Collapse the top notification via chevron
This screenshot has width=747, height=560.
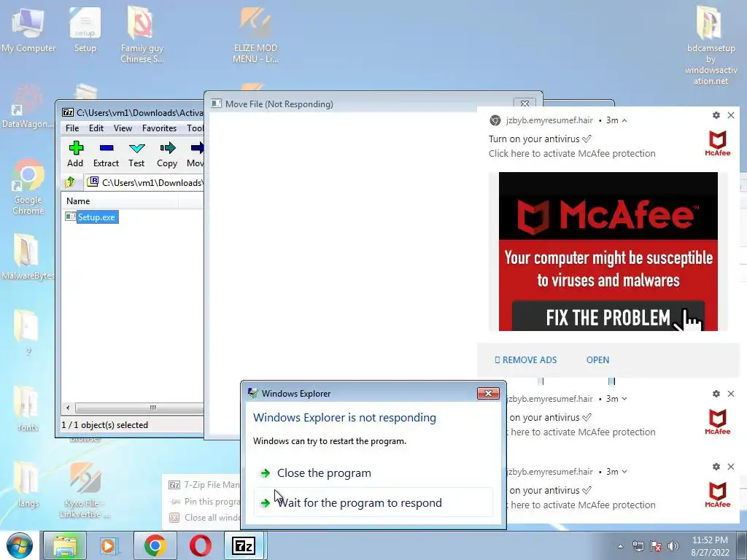624,120
